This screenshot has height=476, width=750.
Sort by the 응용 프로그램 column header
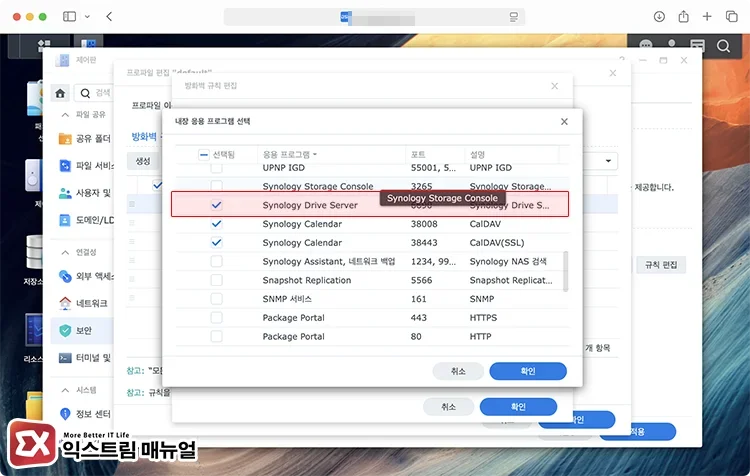pos(290,155)
